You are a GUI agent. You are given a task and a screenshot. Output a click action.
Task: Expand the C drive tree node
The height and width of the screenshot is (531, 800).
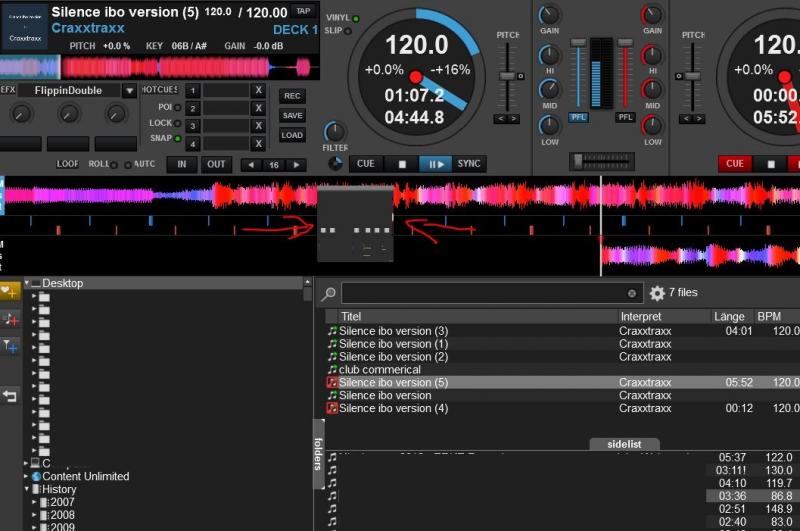click(x=26, y=463)
